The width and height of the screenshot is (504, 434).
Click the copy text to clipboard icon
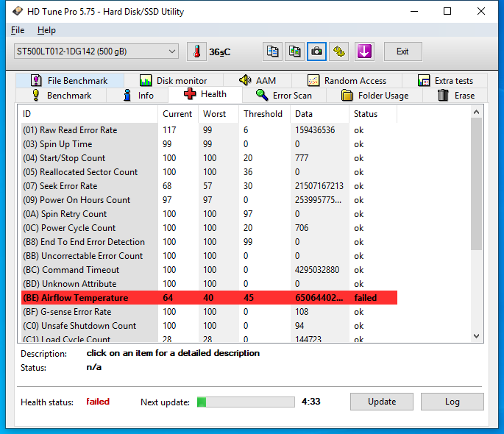(273, 51)
